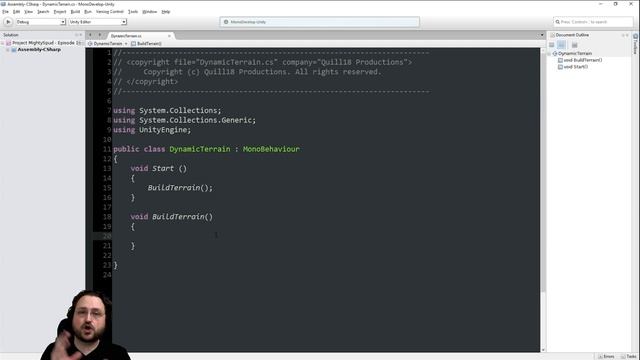
Task: Expand the Project MightySquid solution node
Action: tap(3, 43)
